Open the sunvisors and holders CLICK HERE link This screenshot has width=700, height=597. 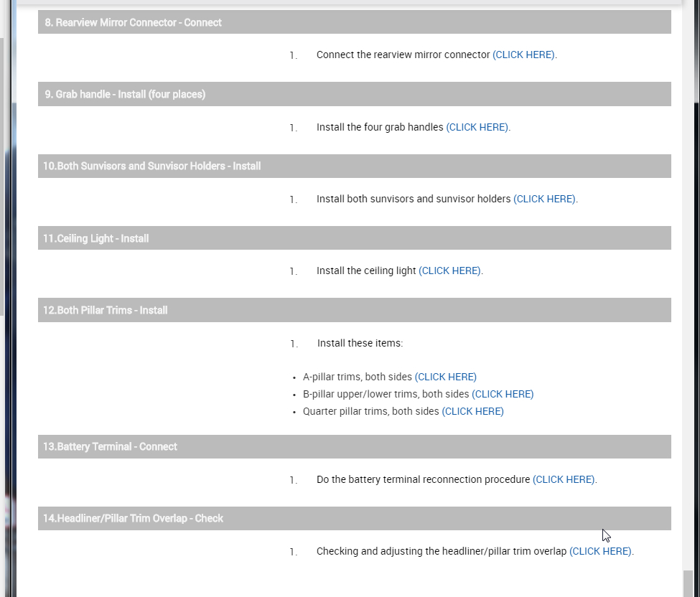pos(544,199)
